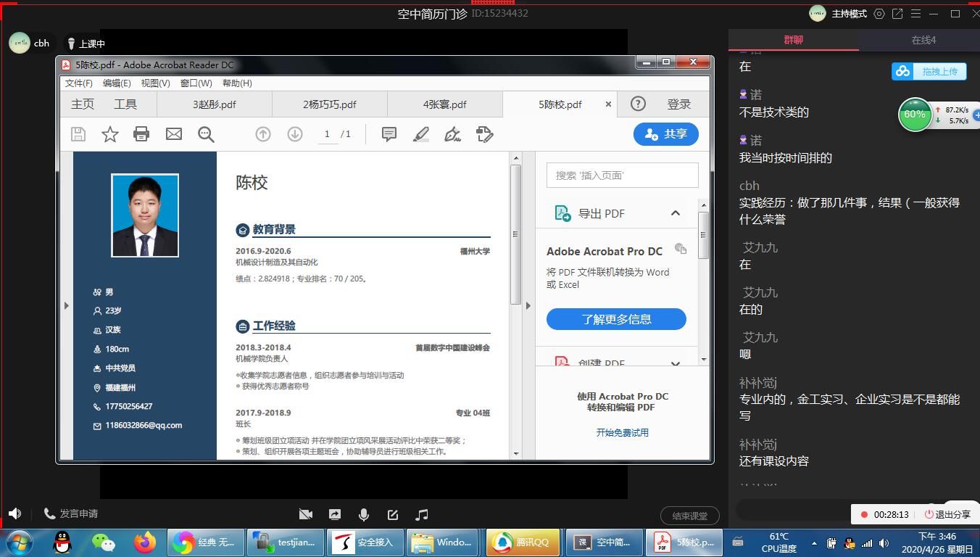Click the Acrobat help question mark icon
Image resolution: width=980 pixels, height=557 pixels.
click(x=638, y=104)
